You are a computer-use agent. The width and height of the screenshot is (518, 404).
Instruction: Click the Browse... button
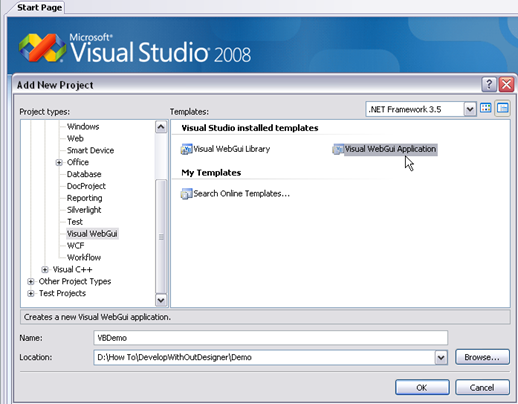coord(482,357)
